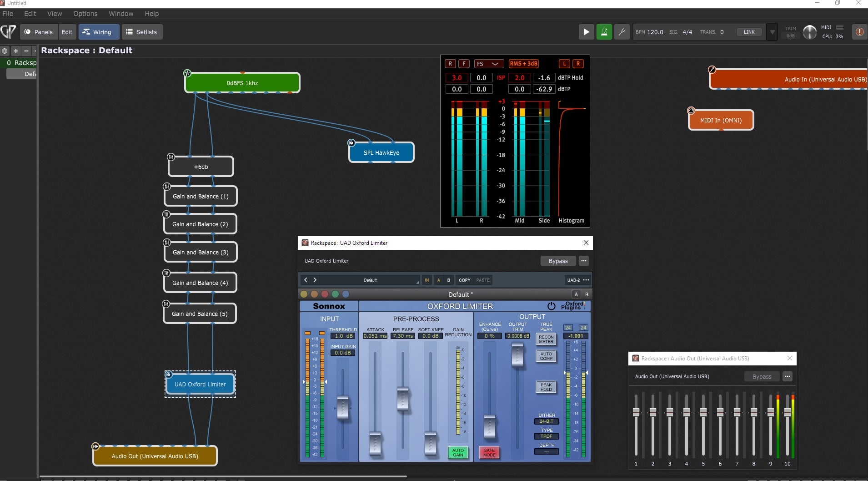The image size is (868, 481).
Task: Toggle the limiter IN button
Action: (x=426, y=280)
